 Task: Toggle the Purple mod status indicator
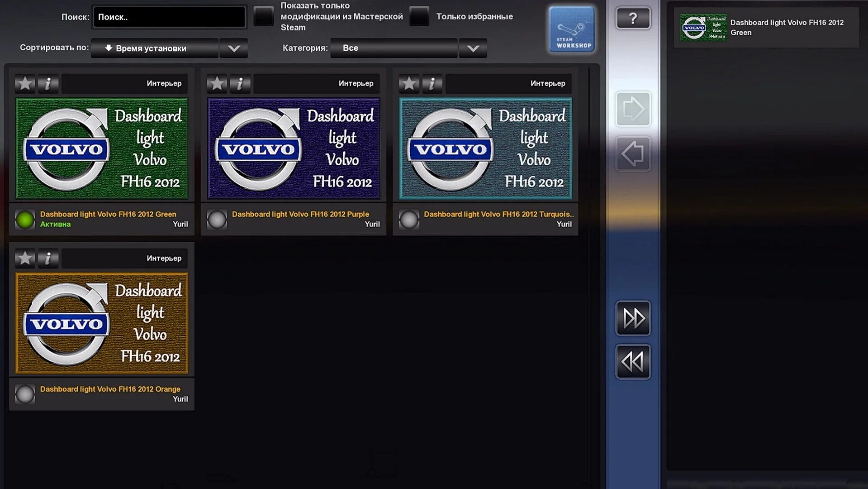point(217,220)
